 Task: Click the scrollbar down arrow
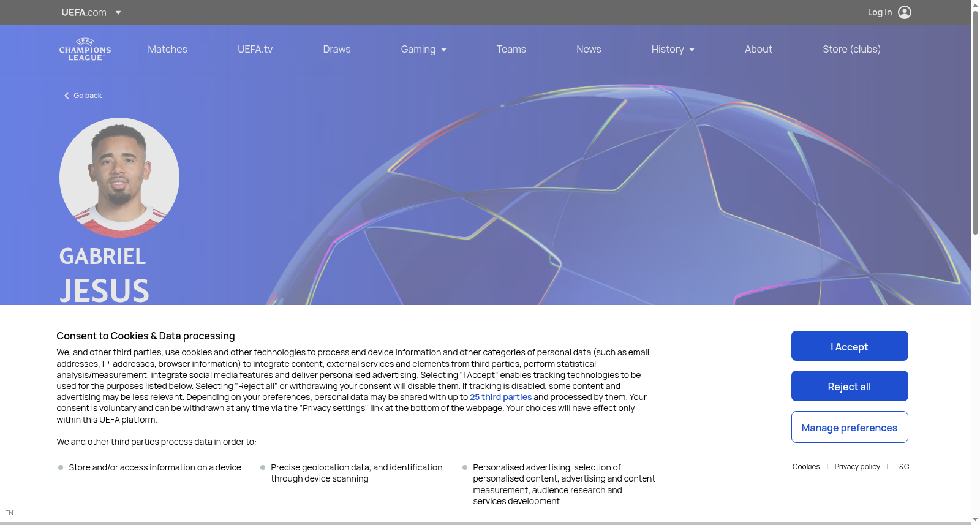(x=975, y=519)
